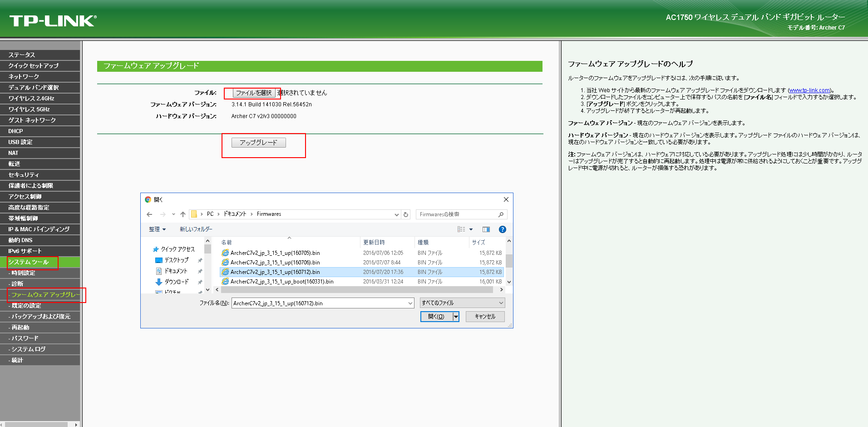
Task: Open the システム ツール menu
Action: pos(40,262)
